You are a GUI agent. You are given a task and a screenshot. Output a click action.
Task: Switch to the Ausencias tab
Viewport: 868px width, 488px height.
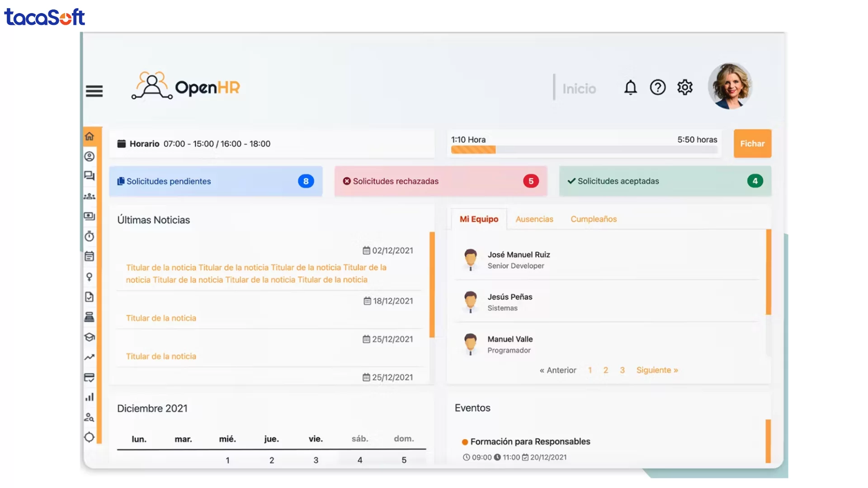pos(534,219)
